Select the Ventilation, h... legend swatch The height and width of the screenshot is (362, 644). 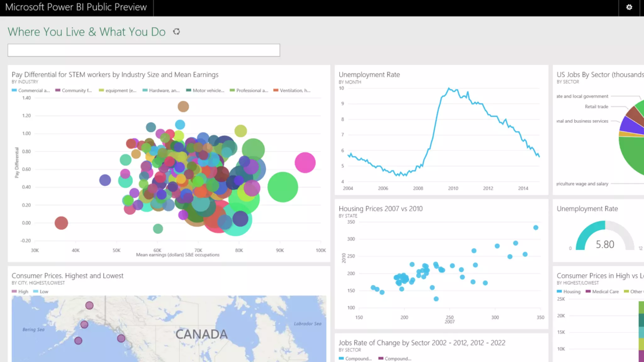tap(276, 90)
